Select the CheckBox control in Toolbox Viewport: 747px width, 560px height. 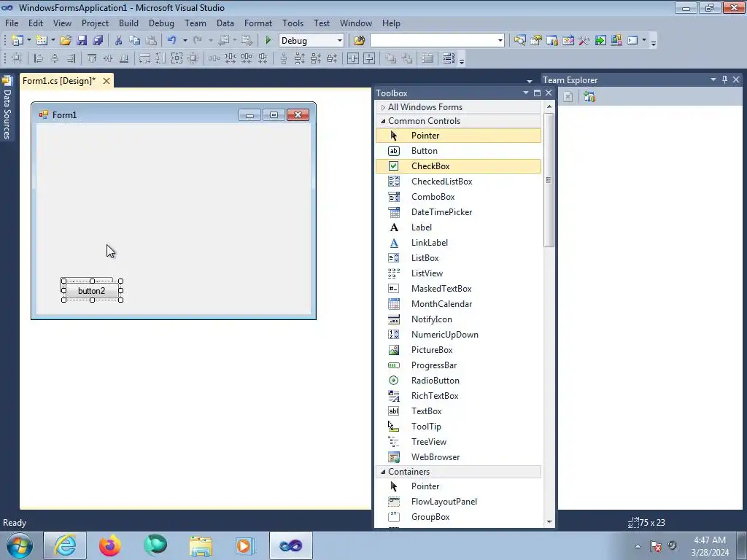458,166
